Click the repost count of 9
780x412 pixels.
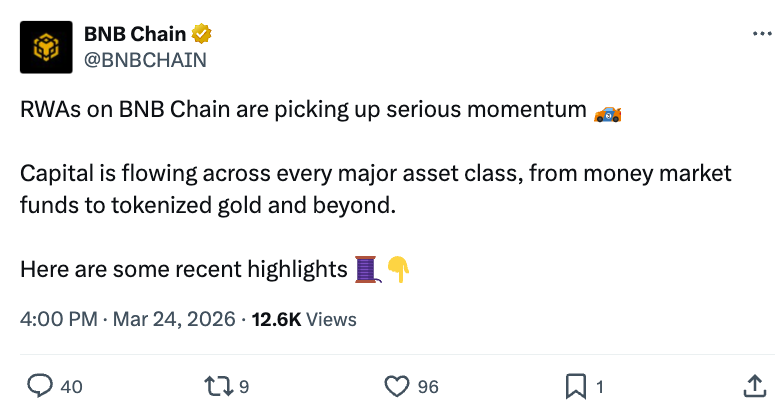tap(246, 386)
